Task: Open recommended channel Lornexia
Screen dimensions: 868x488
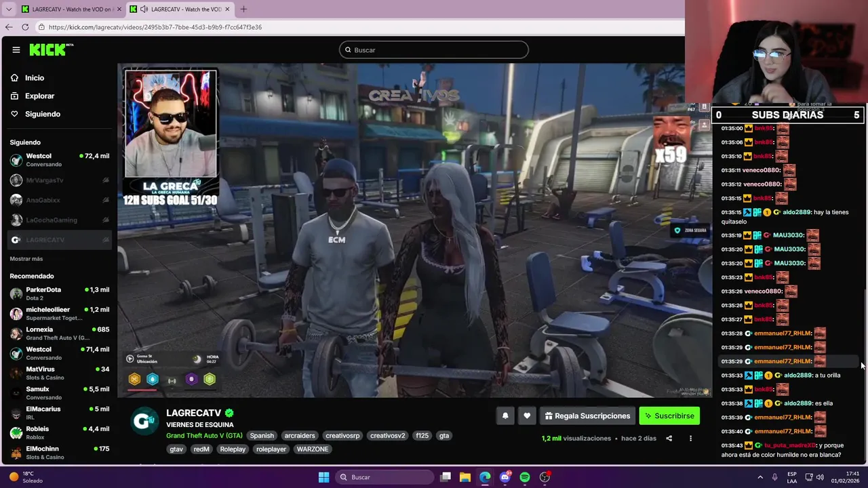Action: 60,333
